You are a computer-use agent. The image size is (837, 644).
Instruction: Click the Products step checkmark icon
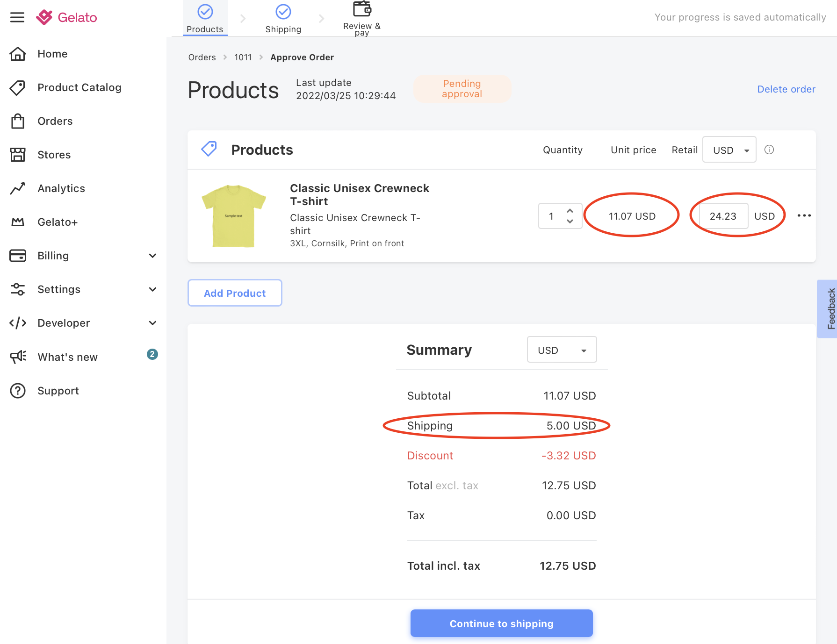tap(205, 12)
